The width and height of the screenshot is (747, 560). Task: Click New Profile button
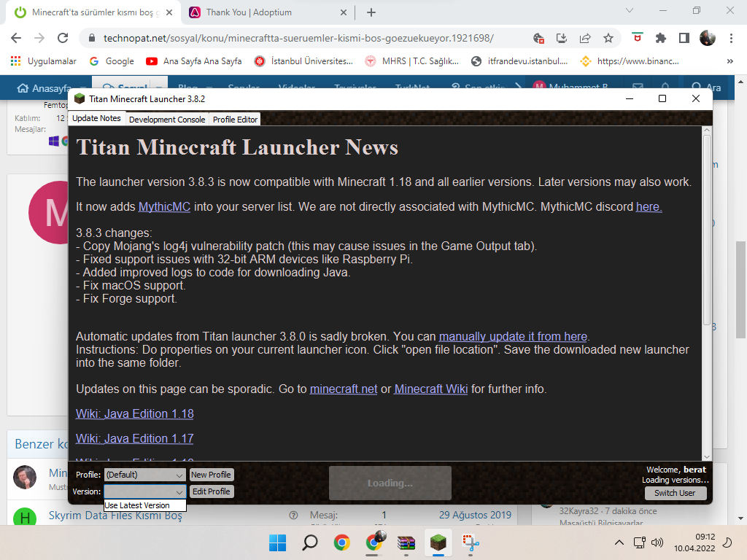pyautogui.click(x=211, y=475)
